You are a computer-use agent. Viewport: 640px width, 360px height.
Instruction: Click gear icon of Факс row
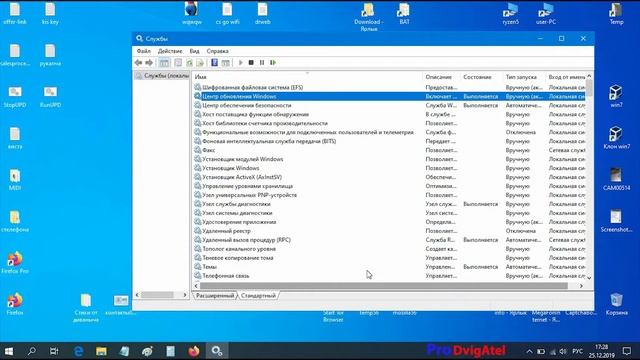[x=198, y=150]
